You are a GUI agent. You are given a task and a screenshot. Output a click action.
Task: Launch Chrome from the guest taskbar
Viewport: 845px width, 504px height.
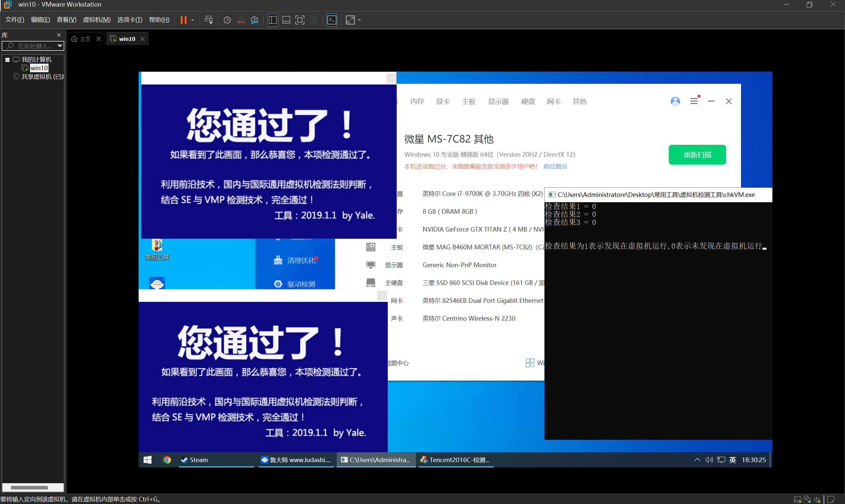pos(167,459)
